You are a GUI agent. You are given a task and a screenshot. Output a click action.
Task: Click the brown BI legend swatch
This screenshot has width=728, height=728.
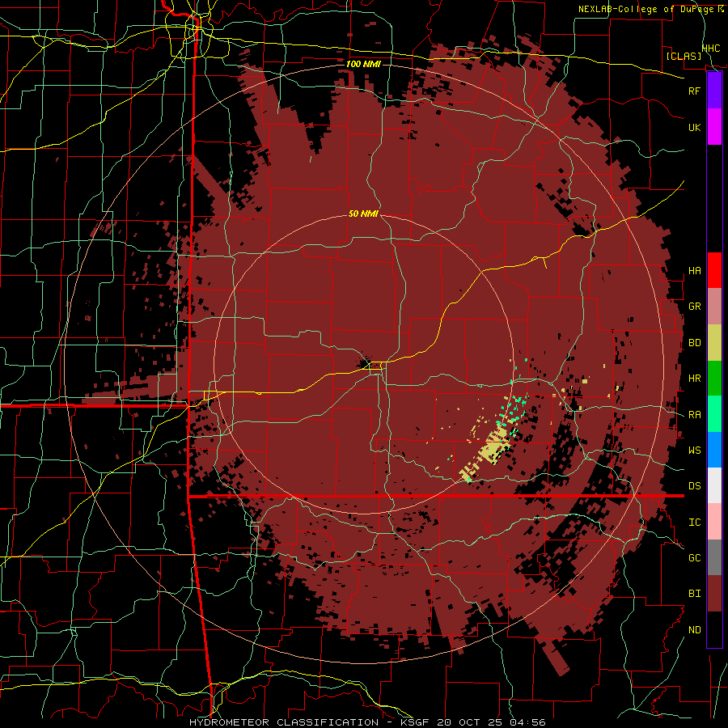[x=714, y=594]
